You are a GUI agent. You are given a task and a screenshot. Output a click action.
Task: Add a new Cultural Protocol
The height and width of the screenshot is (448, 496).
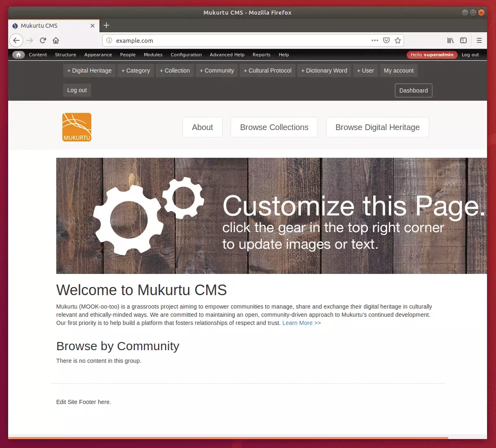point(267,71)
